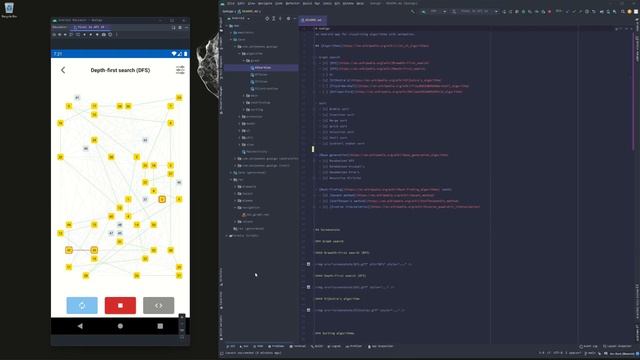Open the Problems tool window tab
The width and height of the screenshot is (640, 360).
coord(276,346)
